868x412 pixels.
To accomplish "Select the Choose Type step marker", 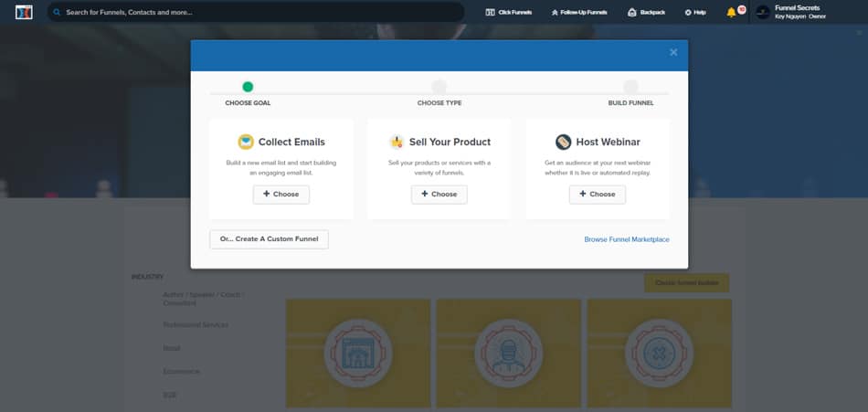I will point(439,87).
